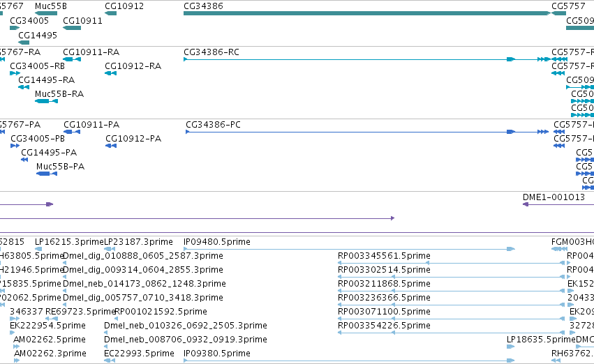
Task: Open EST LP16215.3prime
Action: (69, 242)
